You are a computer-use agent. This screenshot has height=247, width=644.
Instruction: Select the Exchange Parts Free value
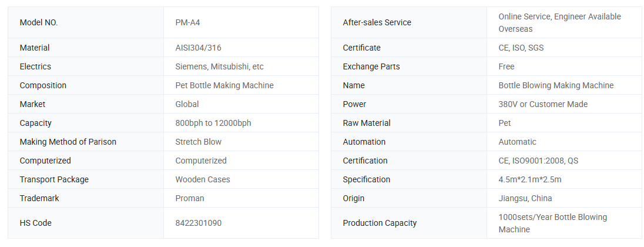[507, 66]
